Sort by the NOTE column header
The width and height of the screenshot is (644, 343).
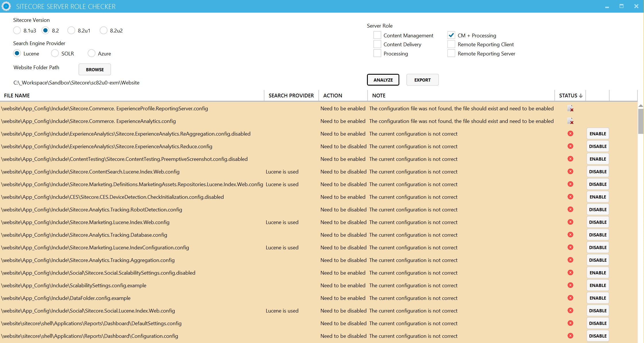click(461, 95)
